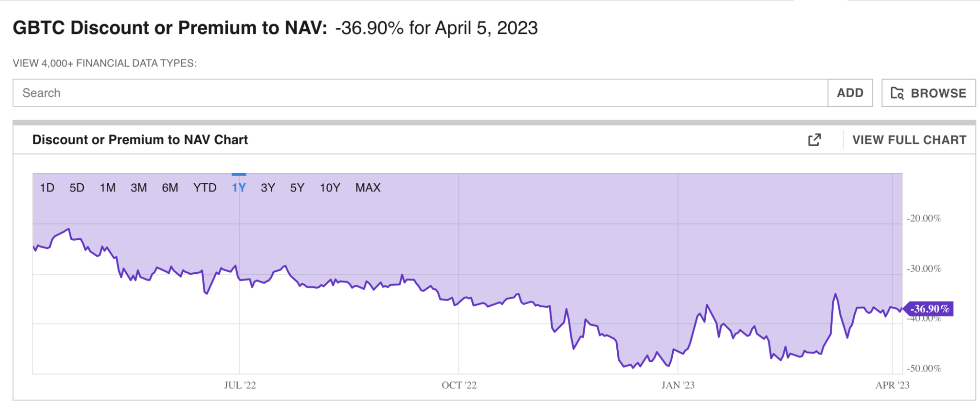Click the ADD button
The image size is (980, 402).
[850, 93]
